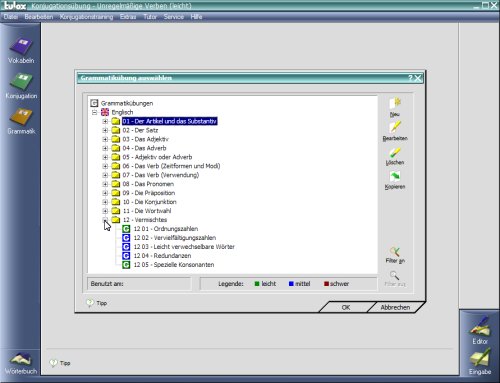500x383 pixels.
Task: Click the disabled Filter aus magnifier
Action: click(395, 275)
